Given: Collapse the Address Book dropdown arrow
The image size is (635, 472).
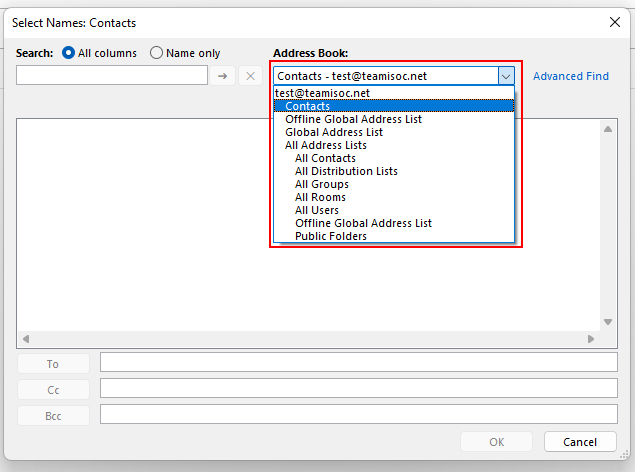Looking at the screenshot, I should pyautogui.click(x=506, y=76).
